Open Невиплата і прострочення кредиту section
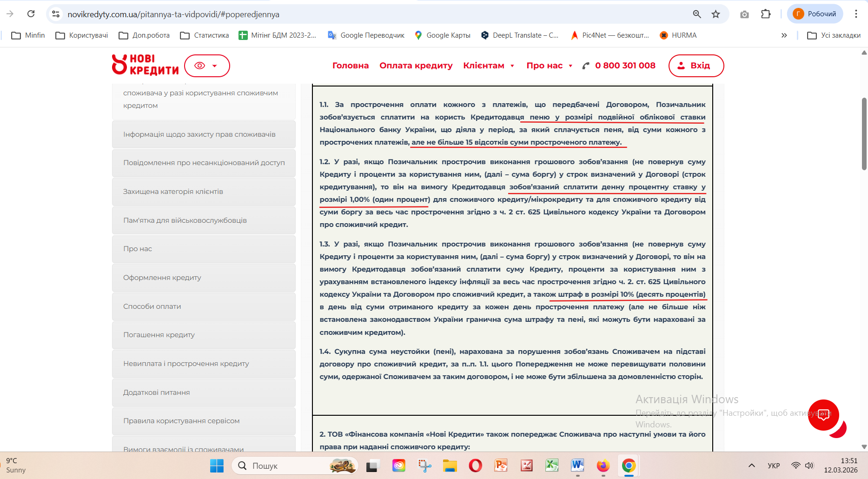Image resolution: width=868 pixels, height=479 pixels. (x=204, y=364)
